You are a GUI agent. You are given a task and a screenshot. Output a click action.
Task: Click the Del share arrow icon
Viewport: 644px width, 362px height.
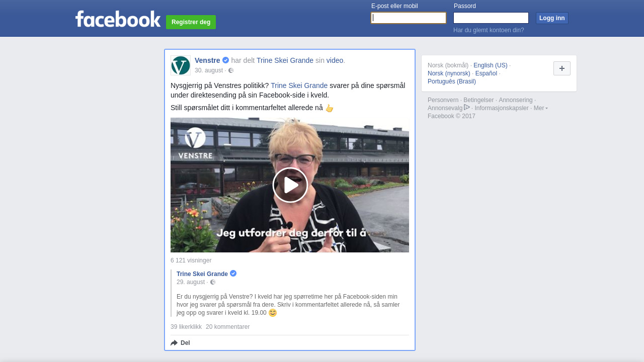174,343
